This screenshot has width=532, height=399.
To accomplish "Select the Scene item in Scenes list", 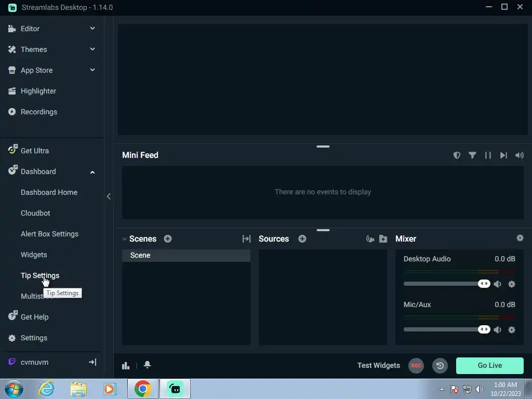I will (x=187, y=256).
